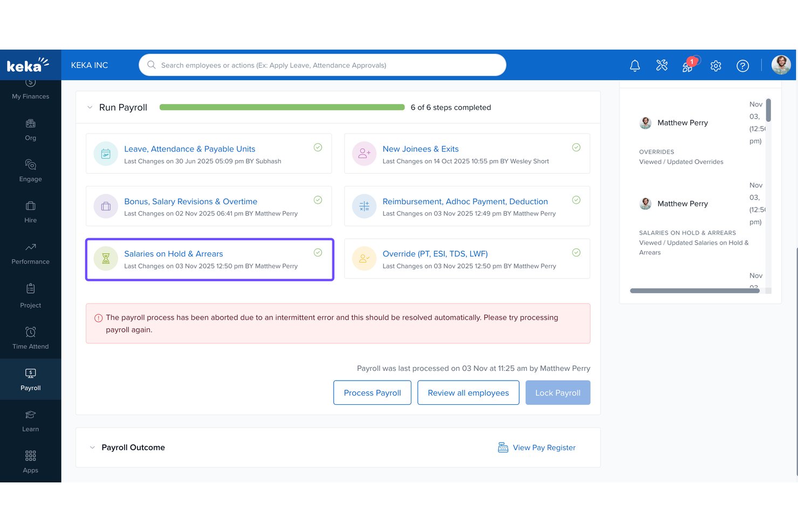Click the error alert icon in red banner

(x=98, y=318)
